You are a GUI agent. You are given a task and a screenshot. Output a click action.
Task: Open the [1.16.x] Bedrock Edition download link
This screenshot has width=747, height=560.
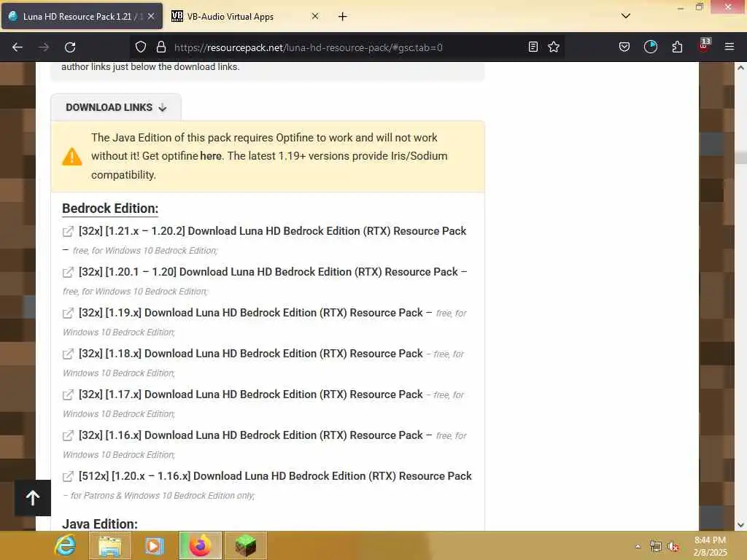click(x=251, y=435)
